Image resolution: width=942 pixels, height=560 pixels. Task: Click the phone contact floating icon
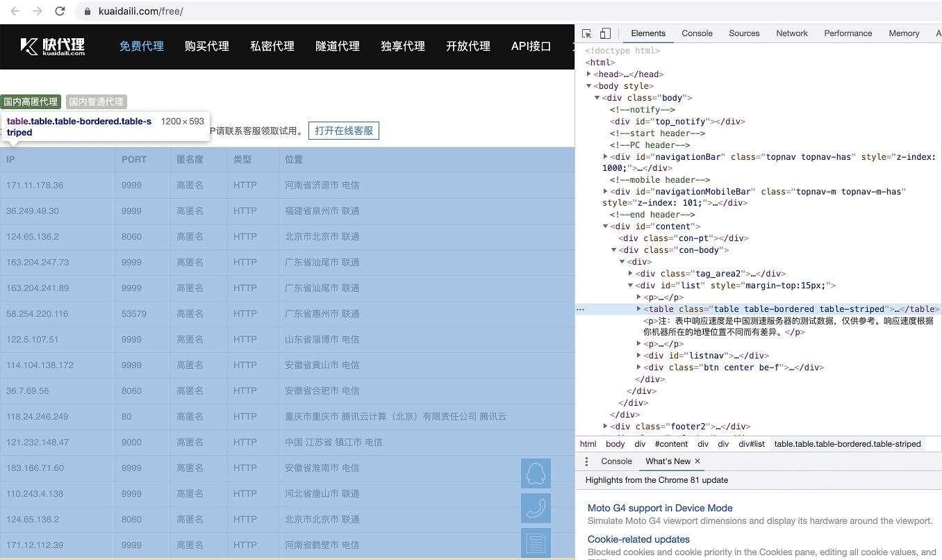tap(536, 508)
